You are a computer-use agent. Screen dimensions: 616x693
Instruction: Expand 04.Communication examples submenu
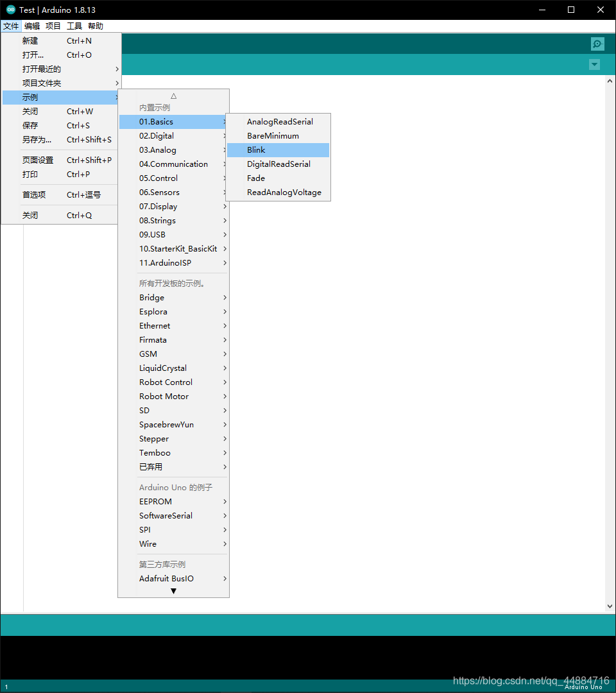point(174,164)
